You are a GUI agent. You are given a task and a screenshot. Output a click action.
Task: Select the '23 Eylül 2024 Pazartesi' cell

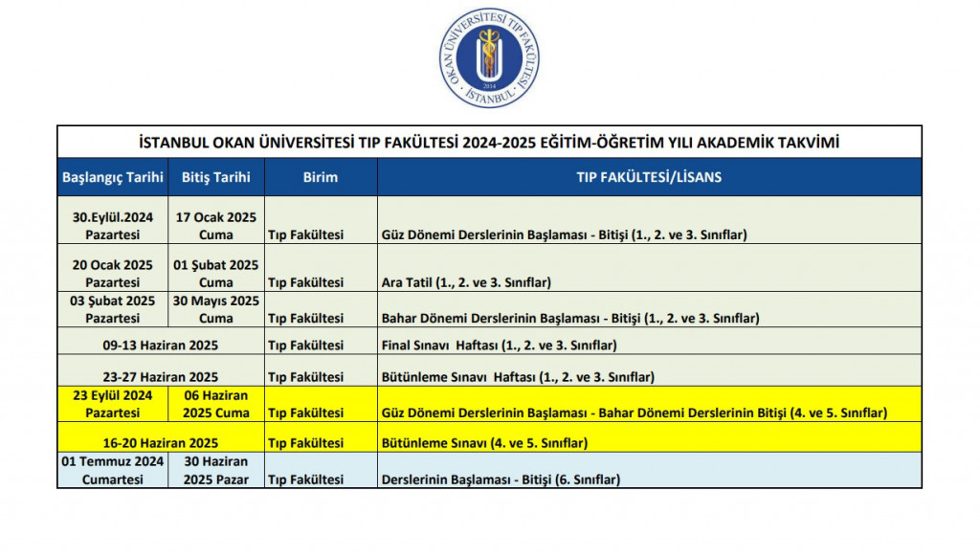(113, 404)
